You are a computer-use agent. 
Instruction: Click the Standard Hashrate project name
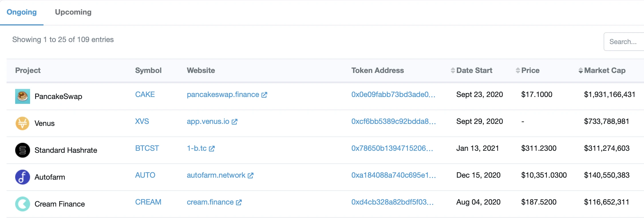(x=66, y=150)
